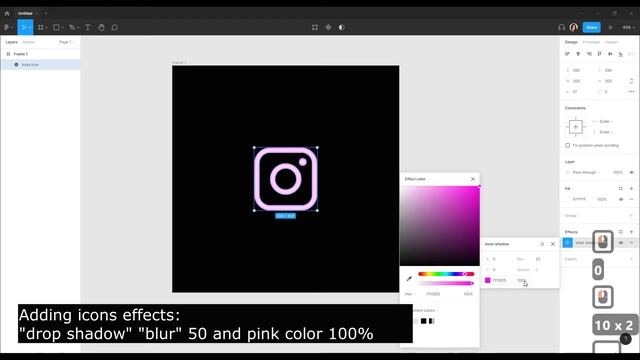
Task: Add a stroke with plus icon
Action: (x=631, y=216)
